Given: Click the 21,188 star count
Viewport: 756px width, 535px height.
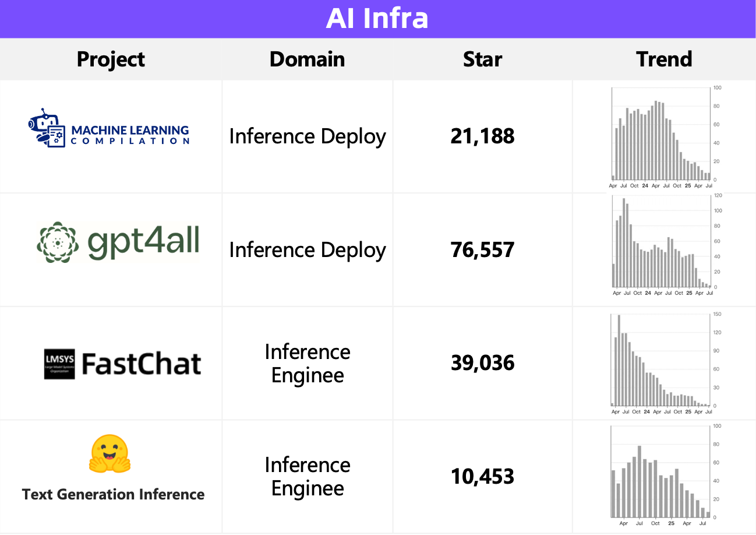Looking at the screenshot, I should (x=482, y=136).
